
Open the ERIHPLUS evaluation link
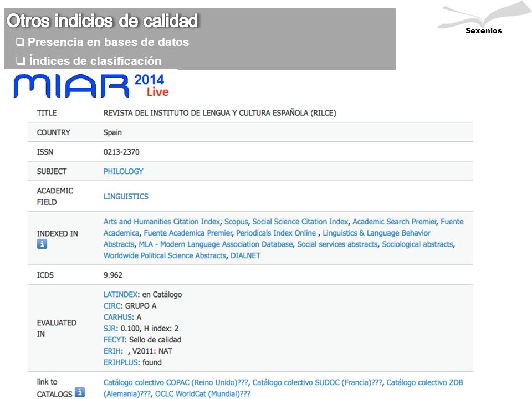[x=121, y=362]
